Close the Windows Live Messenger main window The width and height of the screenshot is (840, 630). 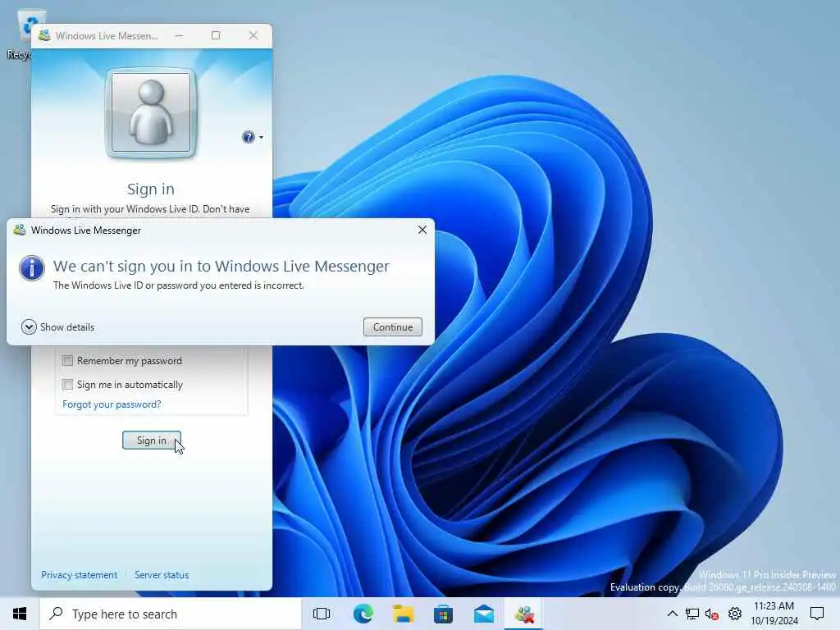253,35
